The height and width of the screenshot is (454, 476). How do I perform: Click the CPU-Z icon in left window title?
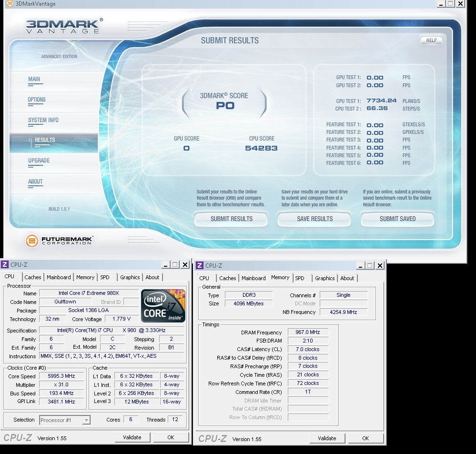5,264
